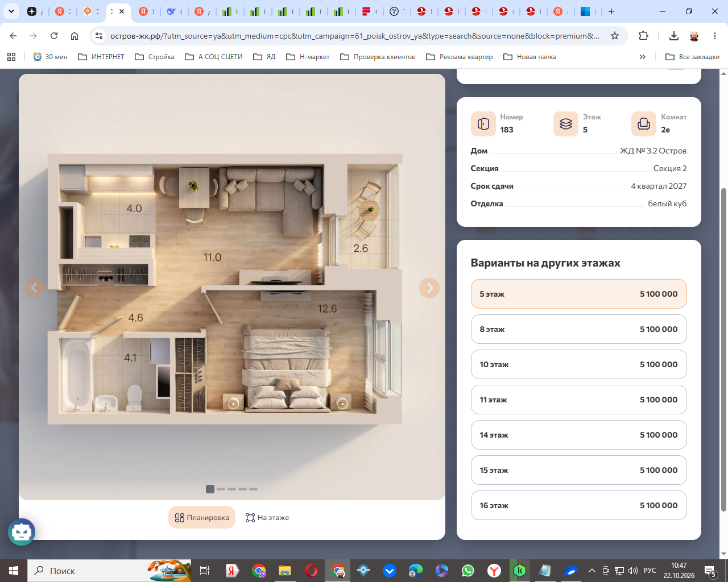Expand the tab search dropdown

(x=11, y=11)
